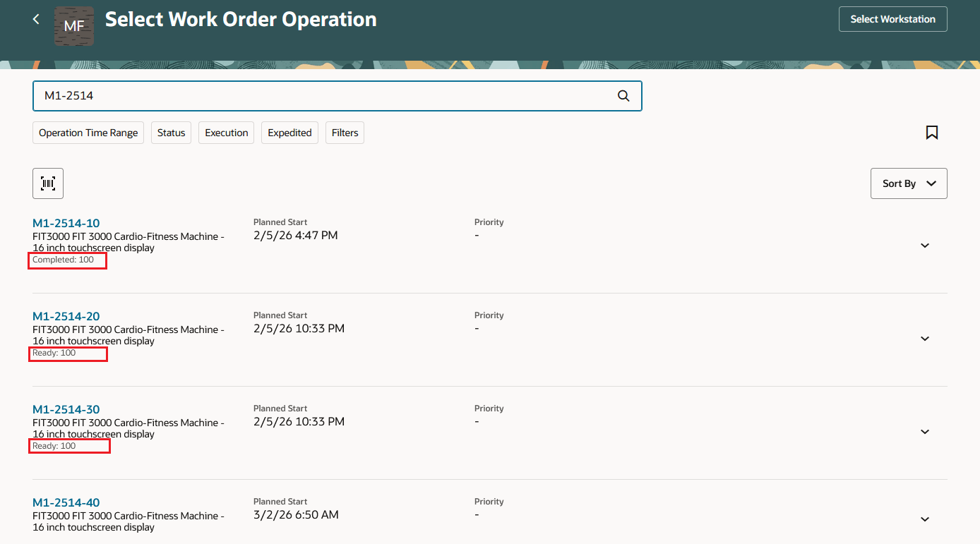Open the Operation Time Range filter
The image size is (980, 544).
[x=88, y=132]
